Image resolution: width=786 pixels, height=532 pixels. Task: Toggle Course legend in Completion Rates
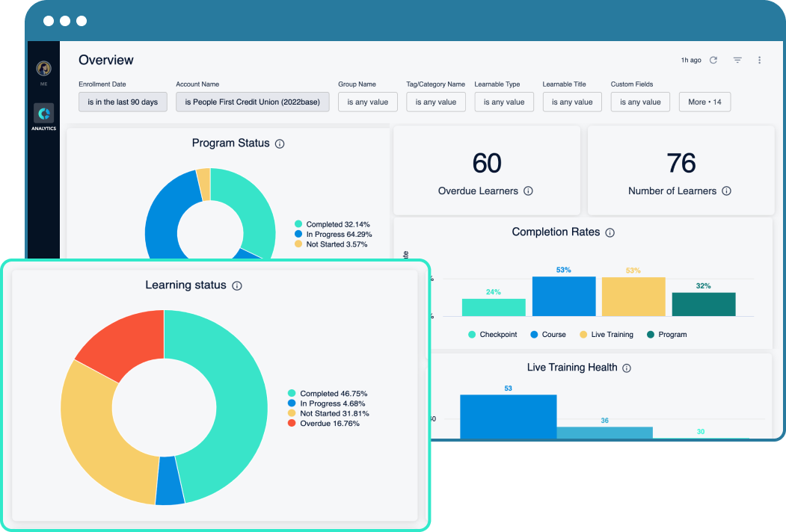coord(548,334)
